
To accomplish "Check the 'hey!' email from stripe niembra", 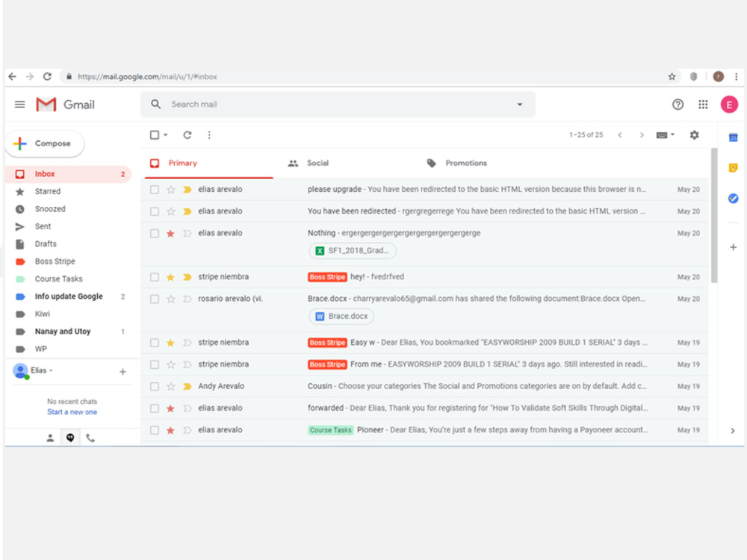I will tap(155, 277).
